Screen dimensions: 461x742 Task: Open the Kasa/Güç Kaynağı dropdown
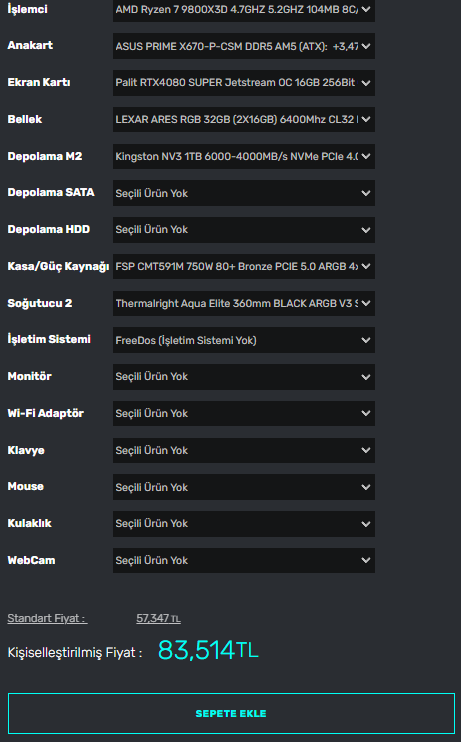244,266
